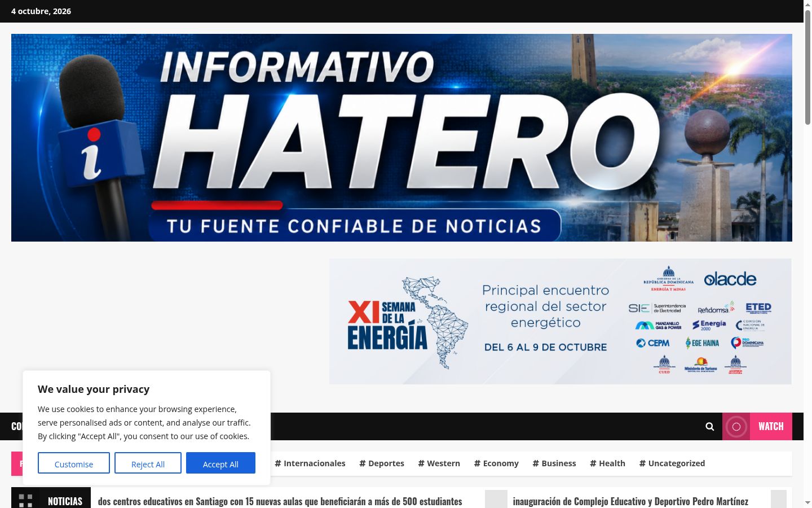The image size is (812, 508).
Task: Click the page's vertical scrollbar
Action: click(x=807, y=68)
